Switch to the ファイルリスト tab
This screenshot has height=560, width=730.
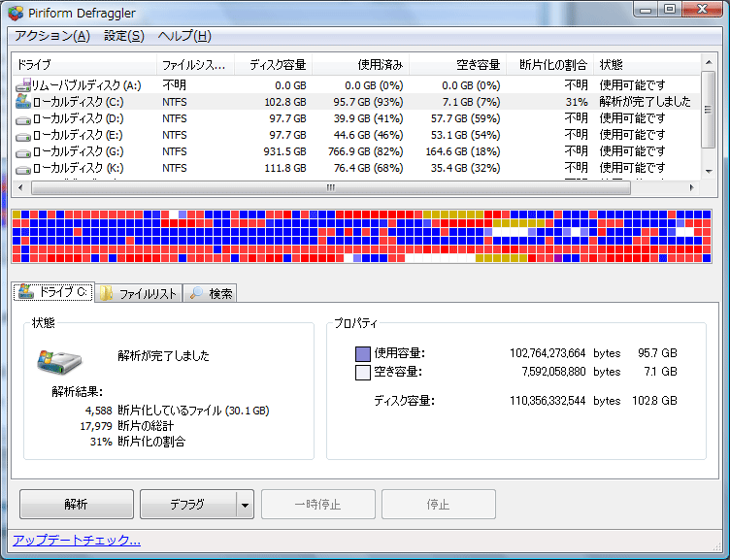tap(138, 293)
